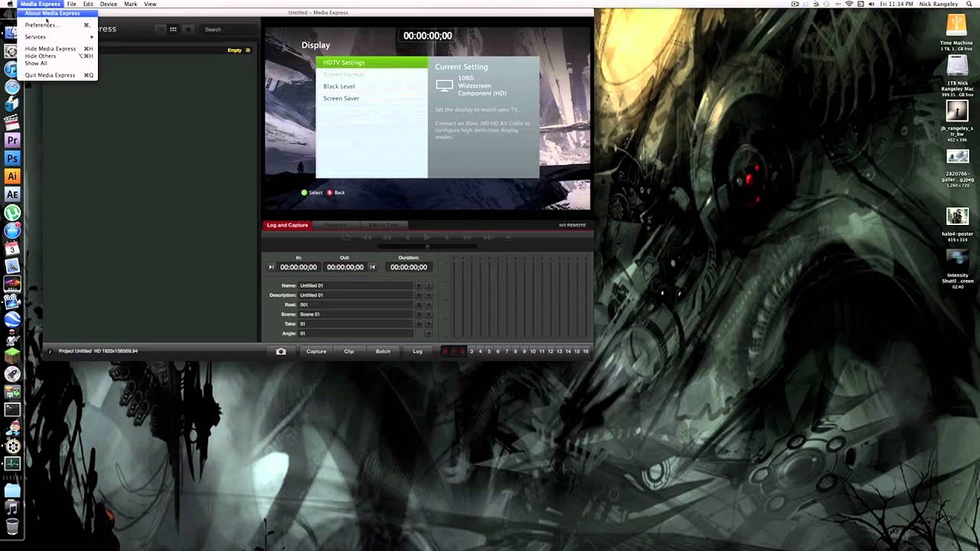Image resolution: width=980 pixels, height=551 pixels.
Task: Click the Name field Untitled 01
Action: [355, 285]
